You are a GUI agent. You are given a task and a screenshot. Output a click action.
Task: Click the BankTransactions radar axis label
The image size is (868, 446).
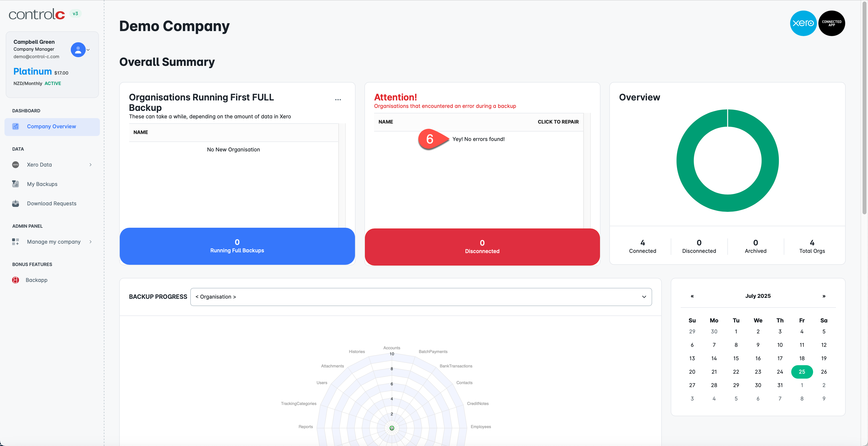[456, 366]
